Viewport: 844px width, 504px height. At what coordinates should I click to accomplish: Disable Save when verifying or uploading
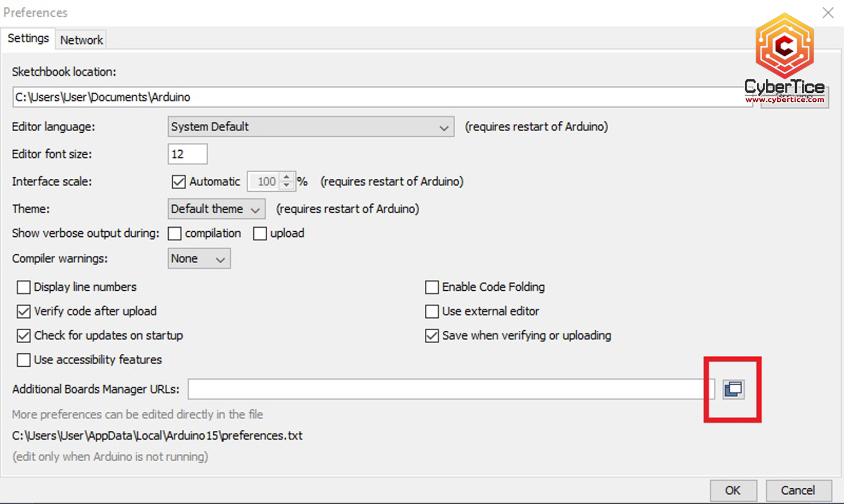click(432, 336)
